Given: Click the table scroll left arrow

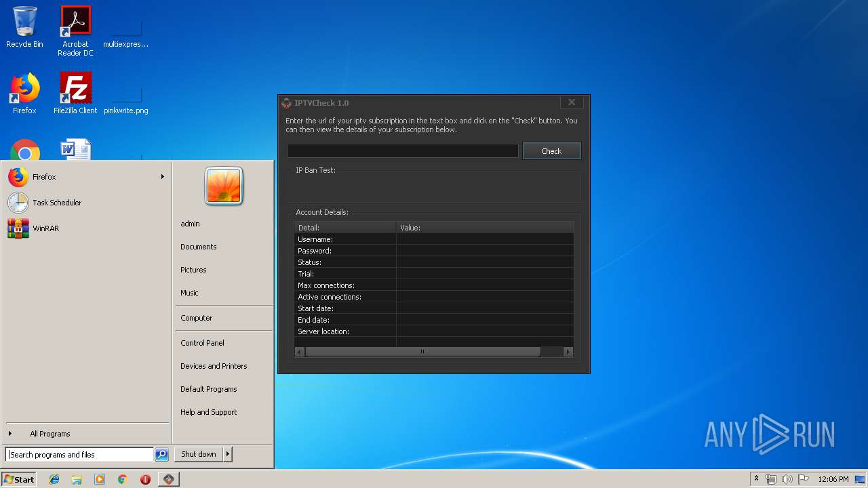Looking at the screenshot, I should click(299, 352).
